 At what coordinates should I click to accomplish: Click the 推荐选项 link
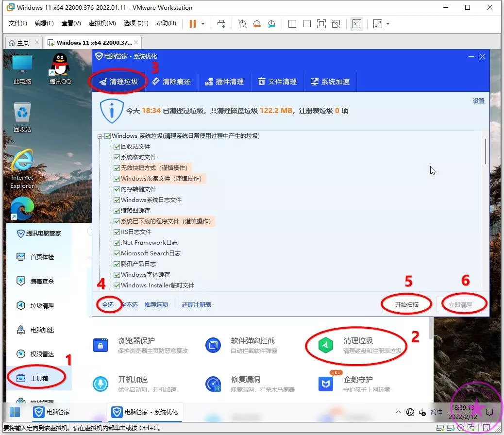[x=156, y=305]
